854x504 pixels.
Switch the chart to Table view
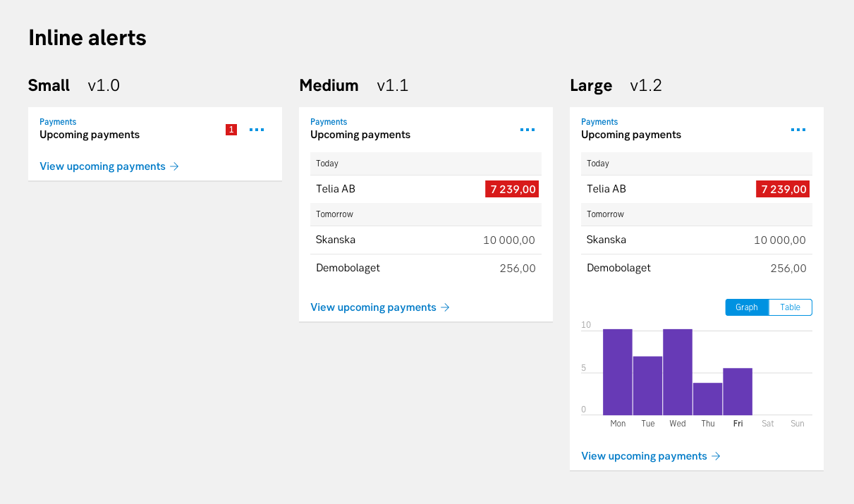pos(790,307)
